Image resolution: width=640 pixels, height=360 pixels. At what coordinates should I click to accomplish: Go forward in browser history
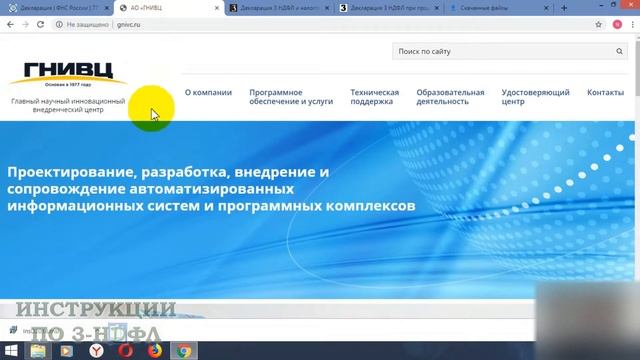click(25, 24)
